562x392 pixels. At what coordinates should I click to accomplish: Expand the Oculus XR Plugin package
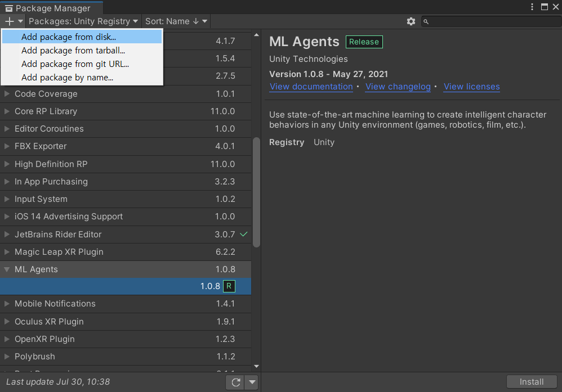coord(7,322)
